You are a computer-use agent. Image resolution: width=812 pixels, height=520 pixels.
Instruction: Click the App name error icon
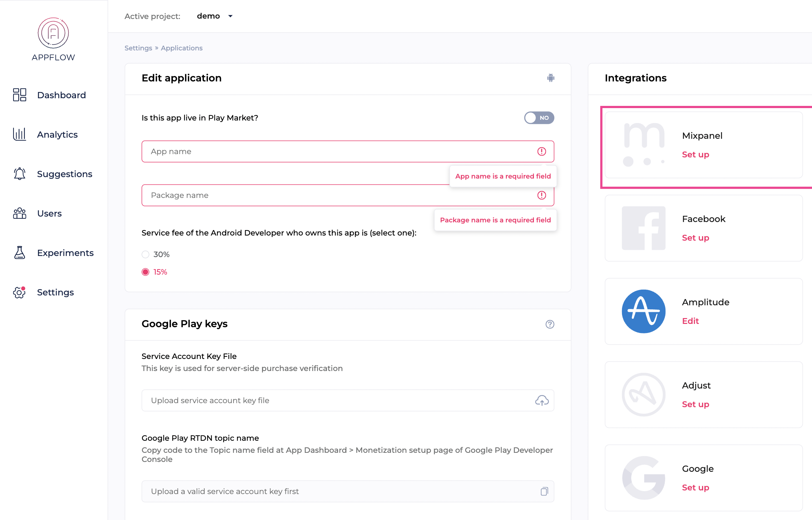(x=542, y=152)
